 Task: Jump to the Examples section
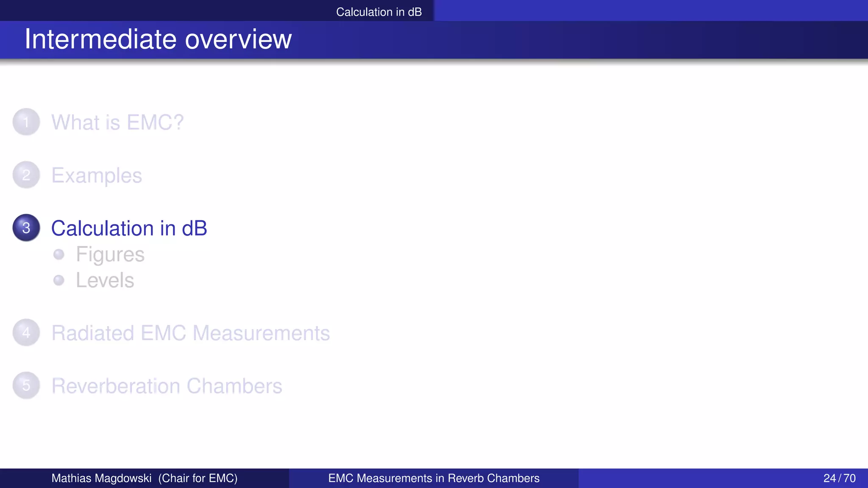pos(97,175)
